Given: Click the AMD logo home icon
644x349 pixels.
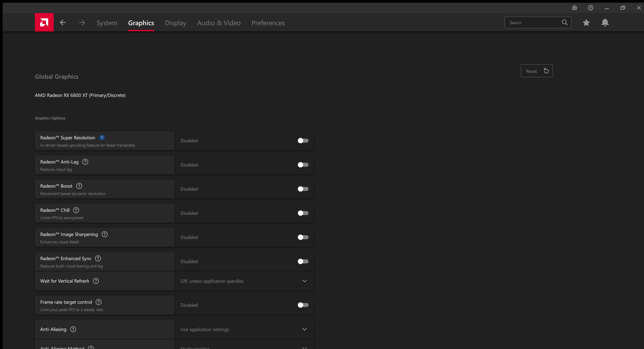Looking at the screenshot, I should [44, 22].
